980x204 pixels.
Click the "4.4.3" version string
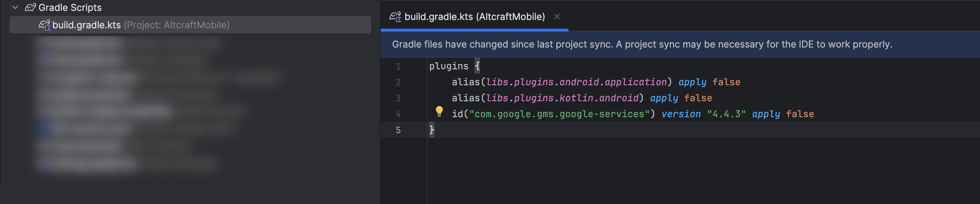pyautogui.click(x=726, y=114)
